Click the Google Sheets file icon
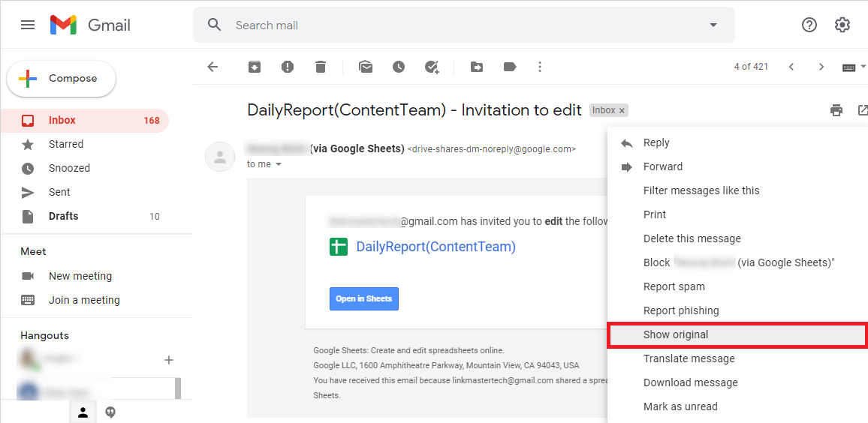Screen dimensions: 868x423 tap(338, 247)
